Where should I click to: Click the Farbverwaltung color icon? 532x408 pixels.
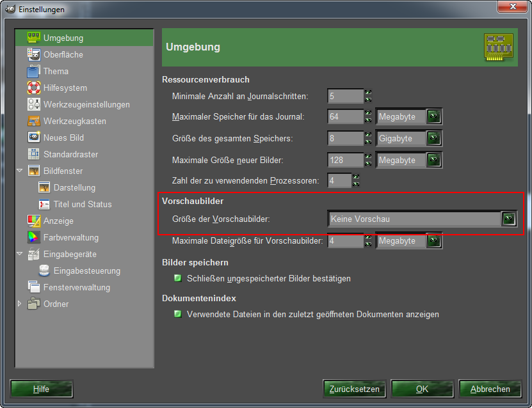pyautogui.click(x=33, y=237)
